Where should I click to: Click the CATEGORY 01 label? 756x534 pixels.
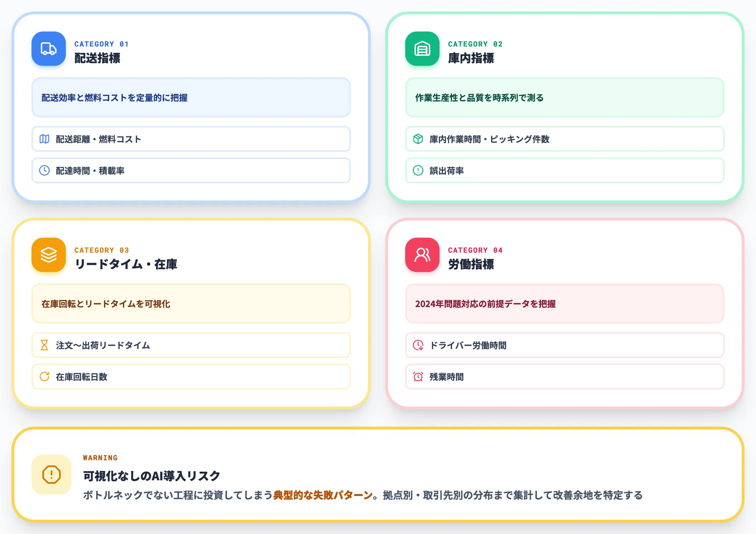pos(102,44)
